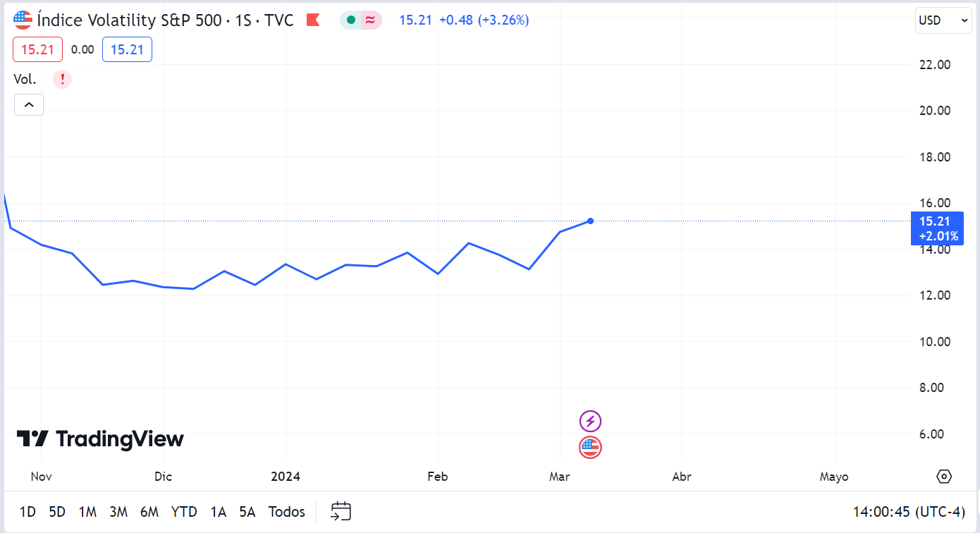Viewport: 980px width, 533px height.
Task: Click the Mar date axis label
Action: 560,477
